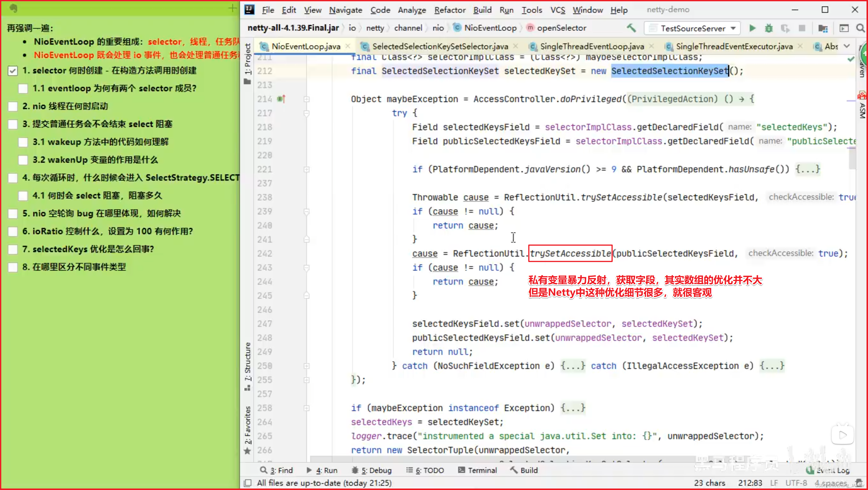Click the layout window icon in toolbar
868x490 pixels.
tap(844, 28)
